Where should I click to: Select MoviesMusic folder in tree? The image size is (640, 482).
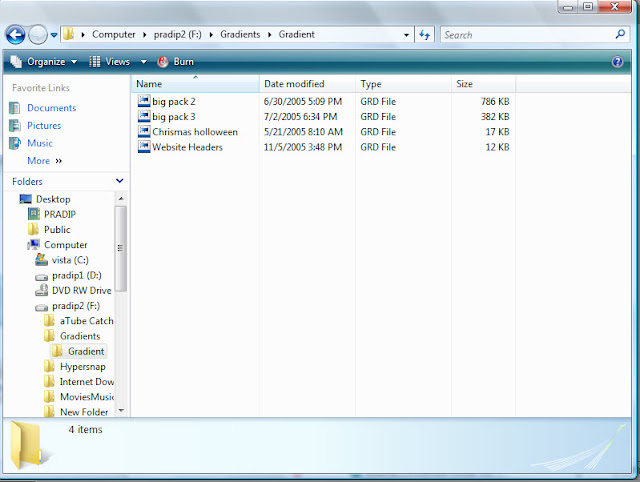point(87,397)
